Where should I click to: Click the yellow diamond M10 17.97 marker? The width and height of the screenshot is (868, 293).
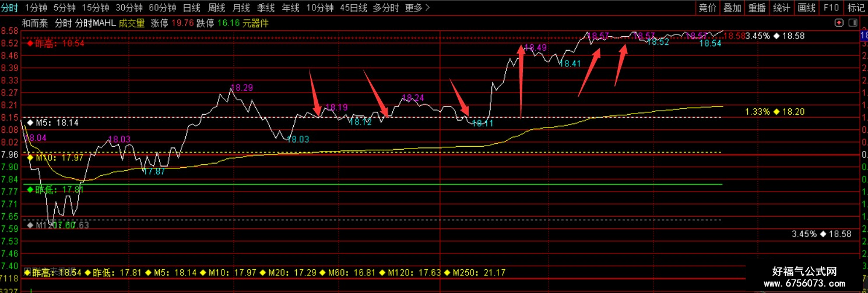(x=30, y=157)
